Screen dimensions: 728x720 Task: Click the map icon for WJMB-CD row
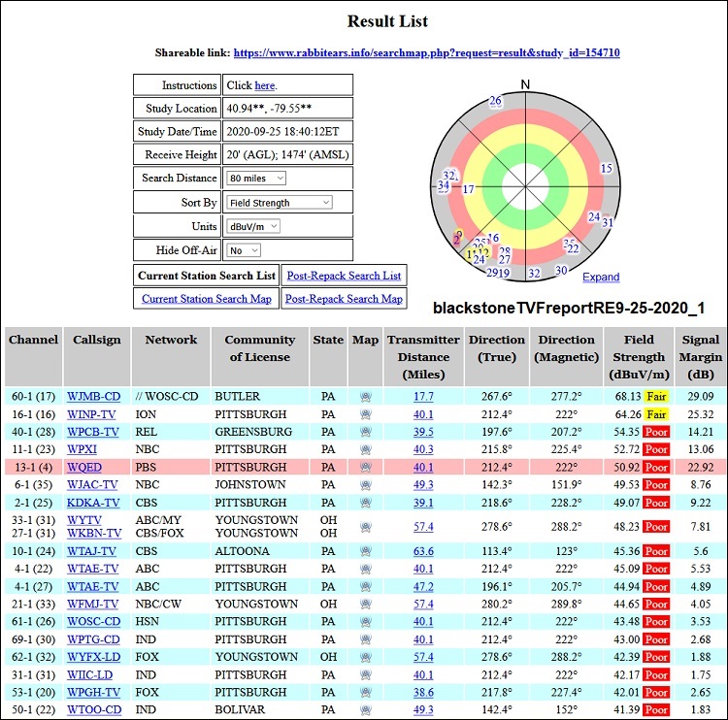click(x=365, y=396)
